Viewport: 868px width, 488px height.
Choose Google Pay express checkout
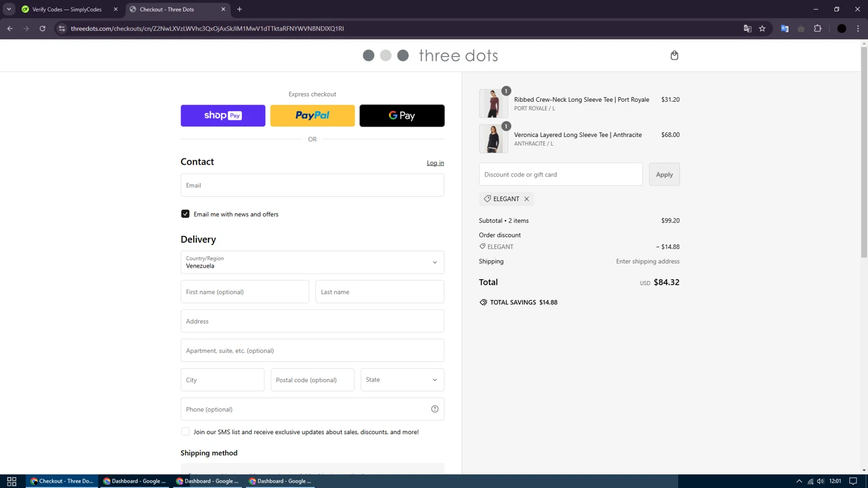402,116
